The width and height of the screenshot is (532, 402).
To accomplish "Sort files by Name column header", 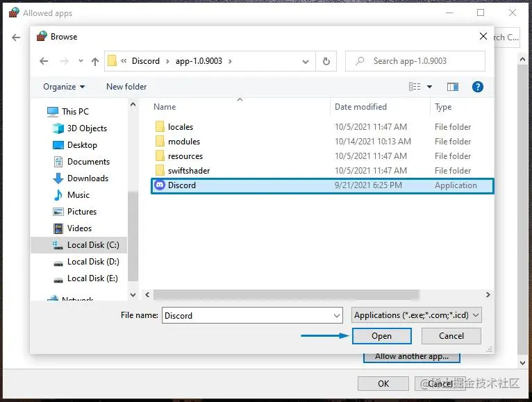I will click(x=165, y=107).
